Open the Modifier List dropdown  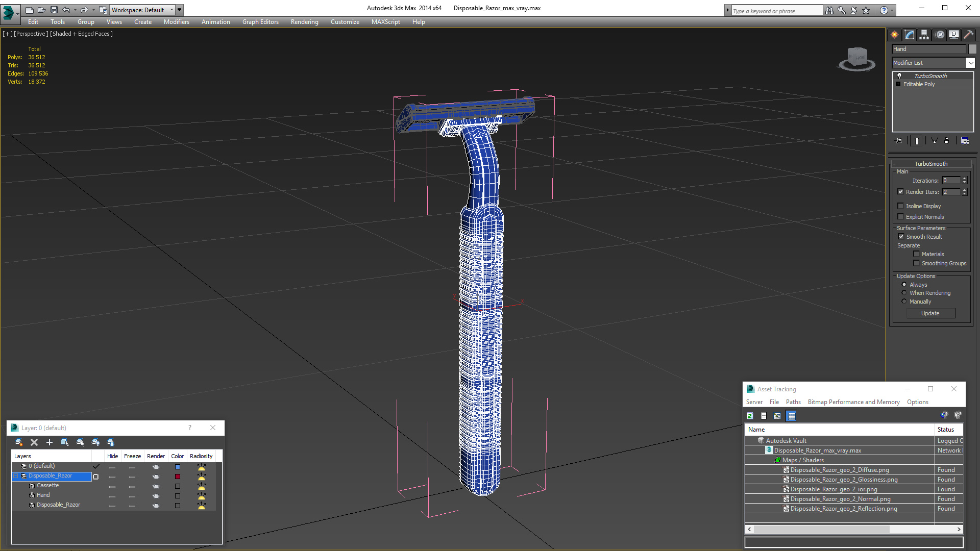coord(970,63)
